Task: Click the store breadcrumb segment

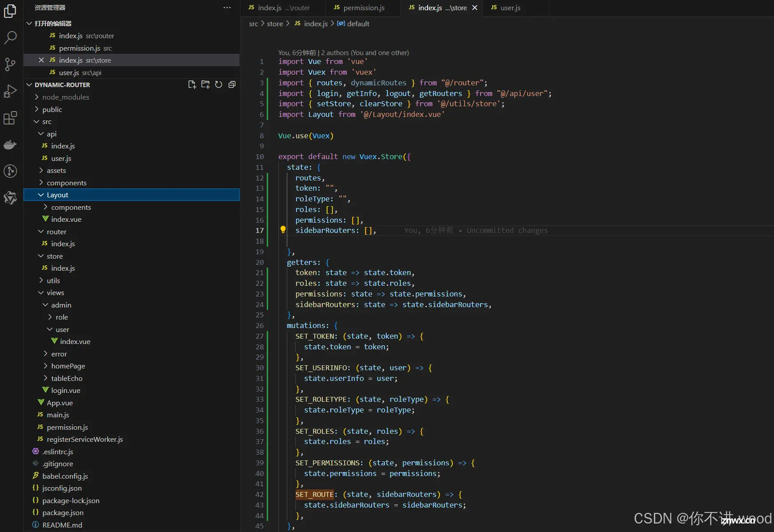Action: [x=275, y=24]
